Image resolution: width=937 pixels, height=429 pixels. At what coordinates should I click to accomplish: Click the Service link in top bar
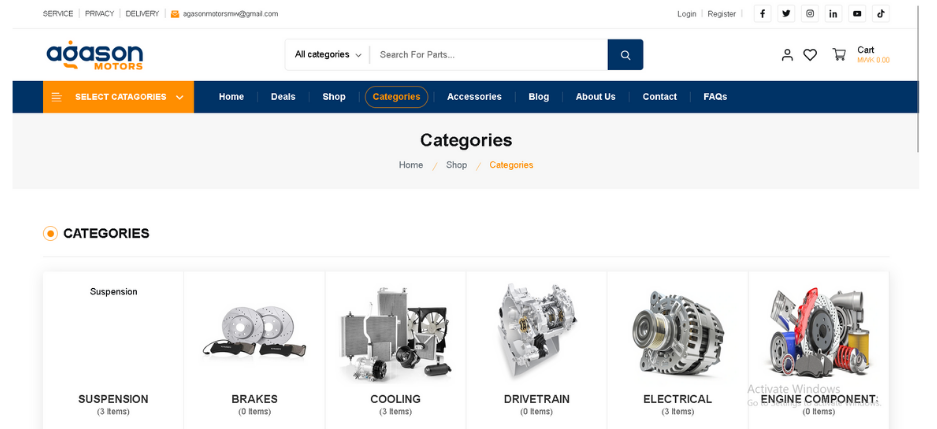point(57,14)
